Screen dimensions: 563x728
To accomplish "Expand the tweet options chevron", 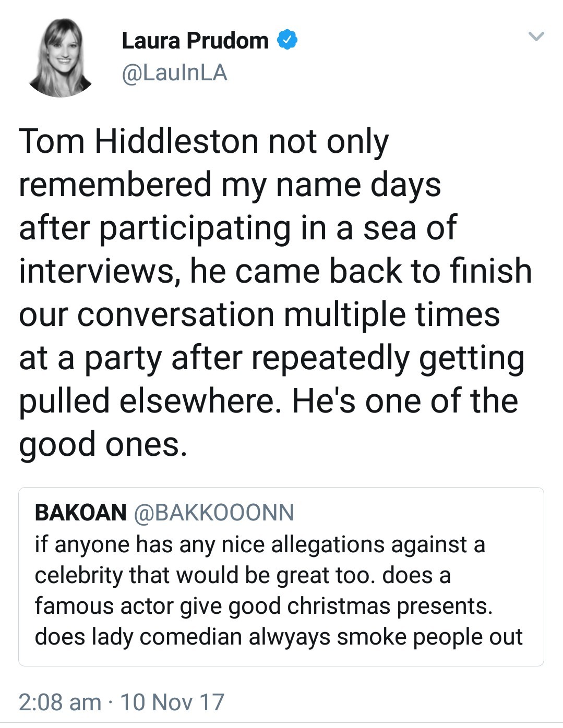I will click(x=536, y=37).
